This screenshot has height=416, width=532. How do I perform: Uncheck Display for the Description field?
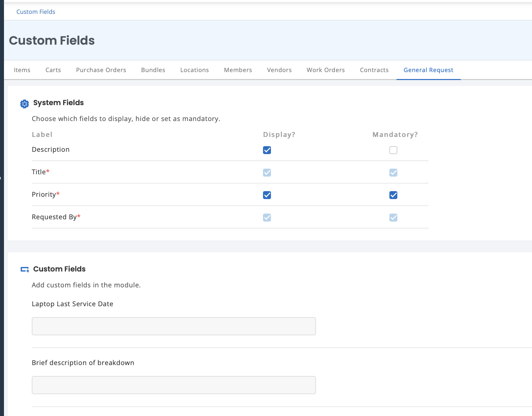pyautogui.click(x=267, y=150)
